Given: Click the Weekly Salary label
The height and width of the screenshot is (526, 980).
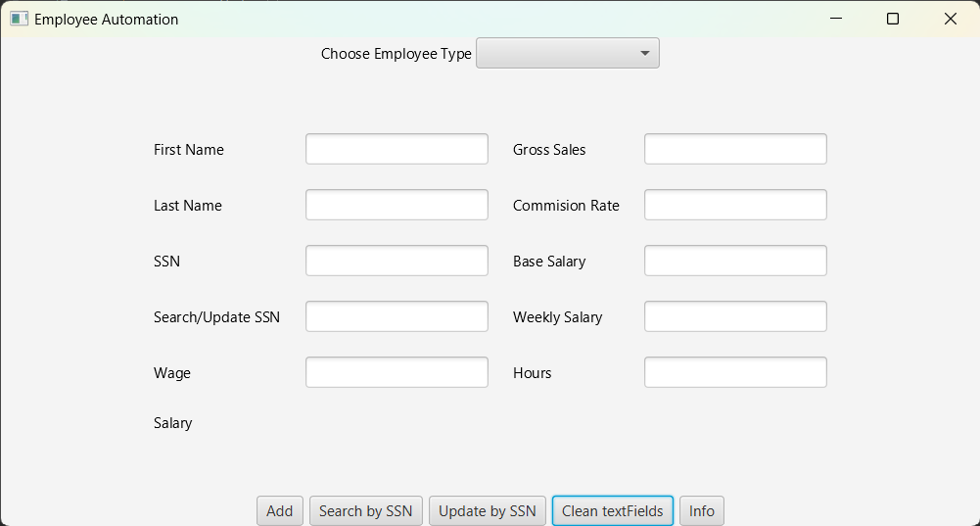Looking at the screenshot, I should tap(557, 317).
